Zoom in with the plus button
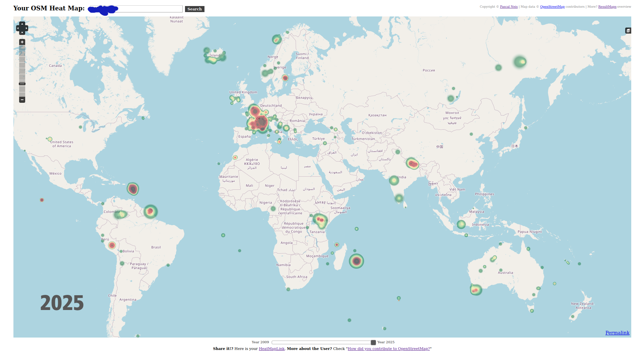644x354 pixels. click(x=22, y=42)
